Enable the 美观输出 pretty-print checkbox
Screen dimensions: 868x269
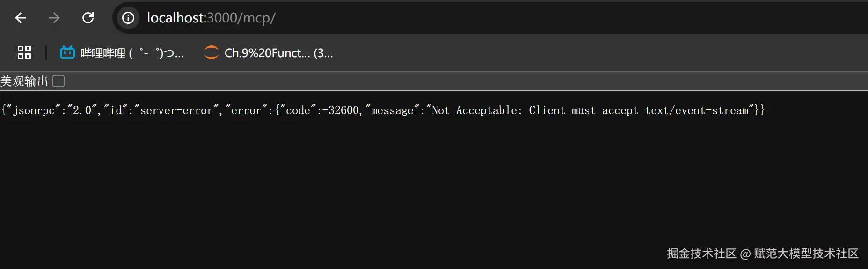58,81
